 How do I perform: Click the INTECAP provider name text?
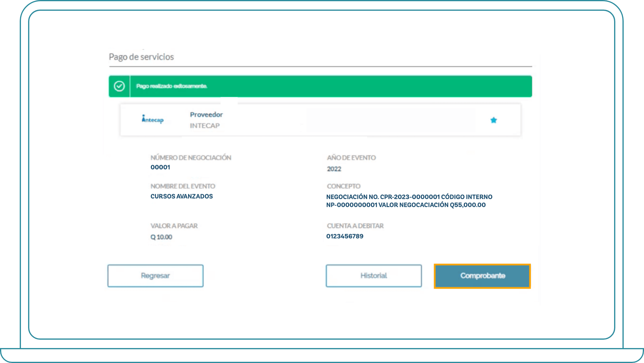coord(205,126)
